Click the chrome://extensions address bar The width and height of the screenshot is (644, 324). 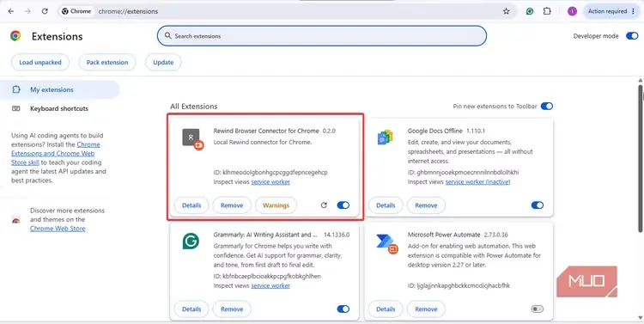[288, 11]
